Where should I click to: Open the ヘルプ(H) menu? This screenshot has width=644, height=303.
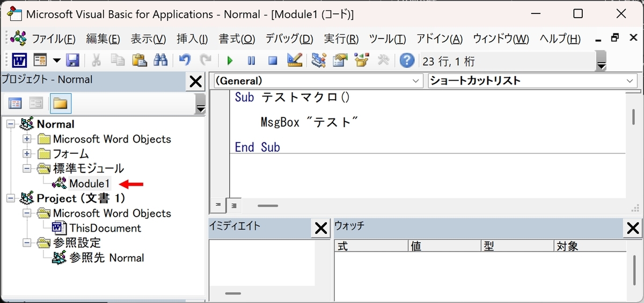[560, 39]
